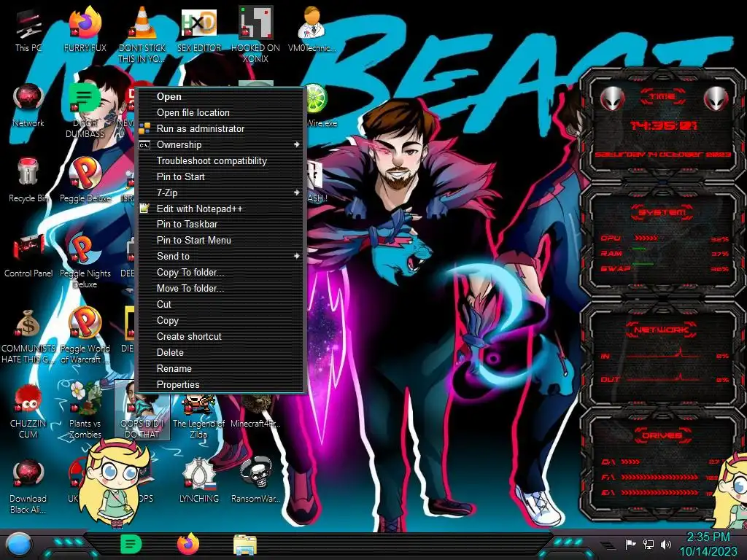Screen dimensions: 747x560
Task: Select the RansomWar skull desktop icon
Action: 255,481
